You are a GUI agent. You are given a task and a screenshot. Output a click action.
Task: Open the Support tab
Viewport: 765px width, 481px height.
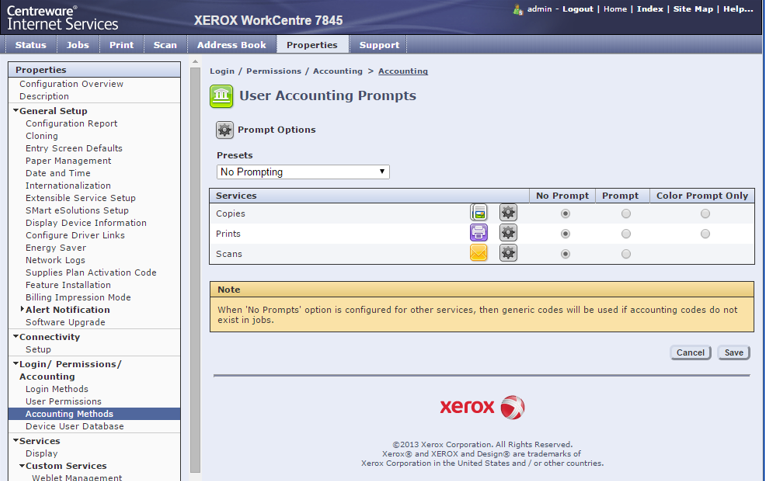[379, 45]
